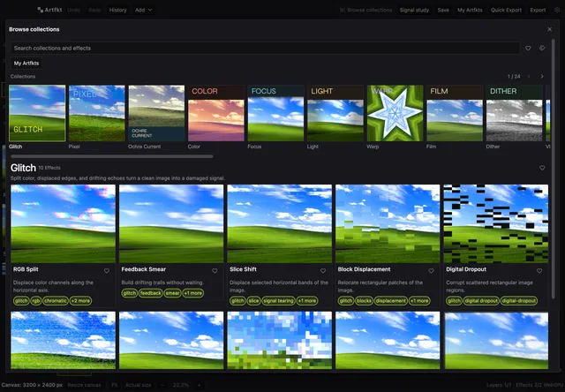
Task: Click Undo in the top bar
Action: click(74, 10)
